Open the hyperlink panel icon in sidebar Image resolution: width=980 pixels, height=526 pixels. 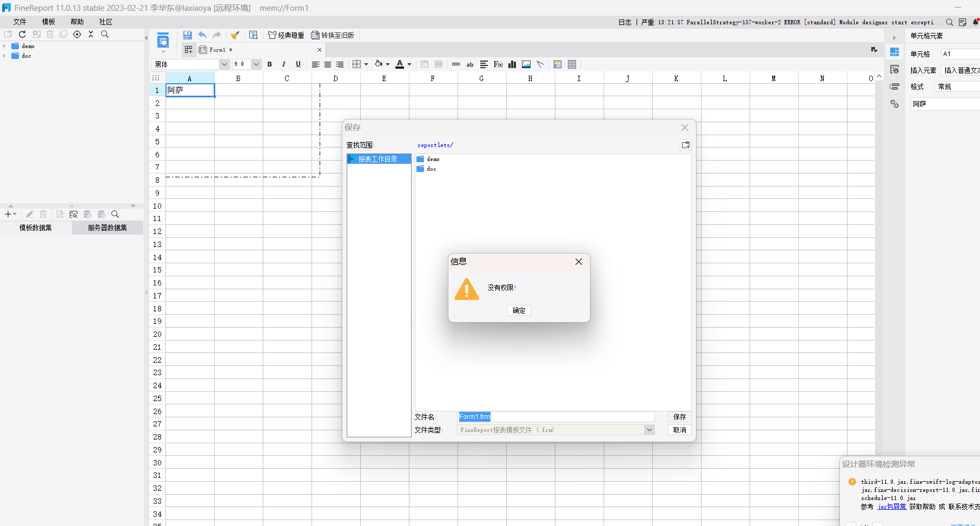click(895, 104)
